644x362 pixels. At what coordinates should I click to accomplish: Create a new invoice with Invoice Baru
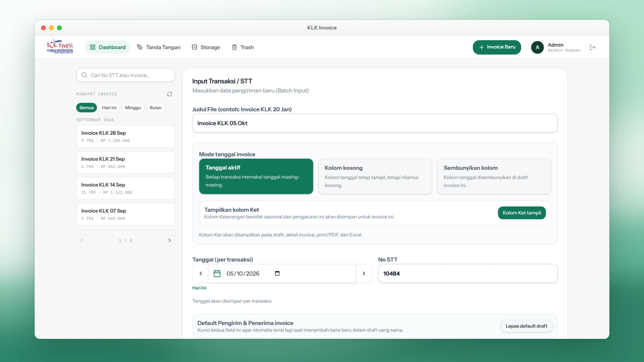[497, 47]
